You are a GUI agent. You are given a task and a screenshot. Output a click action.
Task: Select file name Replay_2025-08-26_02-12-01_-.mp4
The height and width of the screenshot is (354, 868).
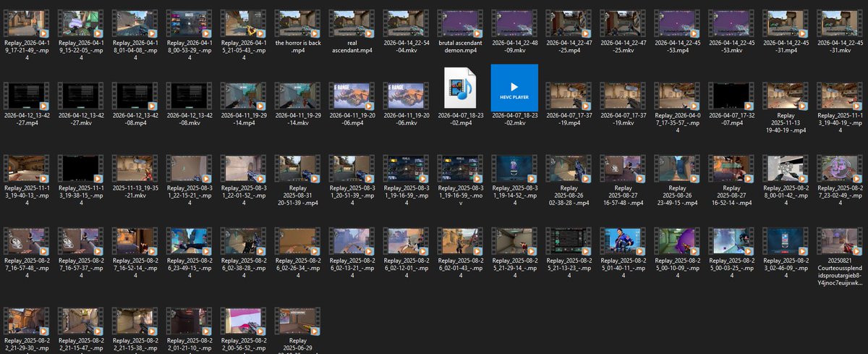[x=406, y=269]
